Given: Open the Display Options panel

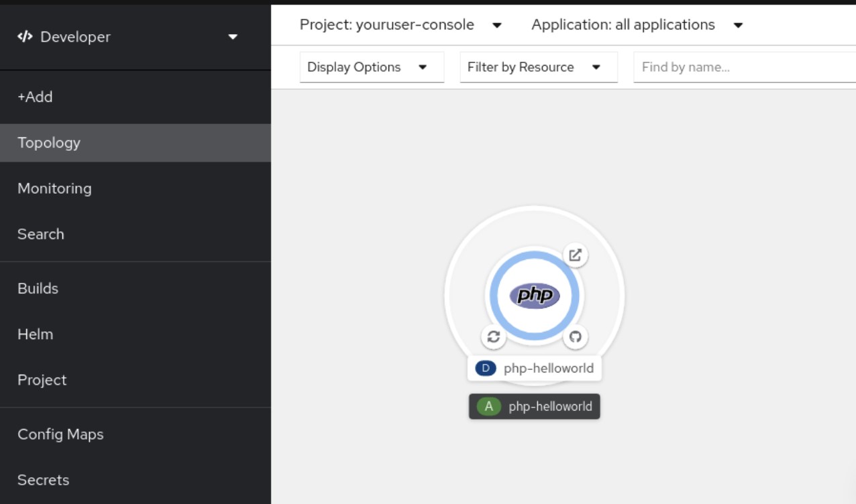Looking at the screenshot, I should click(x=372, y=67).
